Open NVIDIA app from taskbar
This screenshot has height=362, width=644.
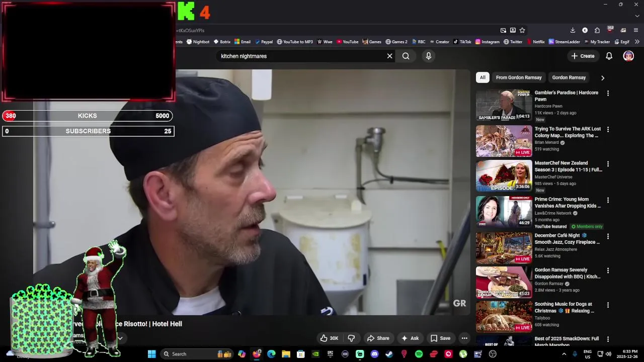click(315, 354)
